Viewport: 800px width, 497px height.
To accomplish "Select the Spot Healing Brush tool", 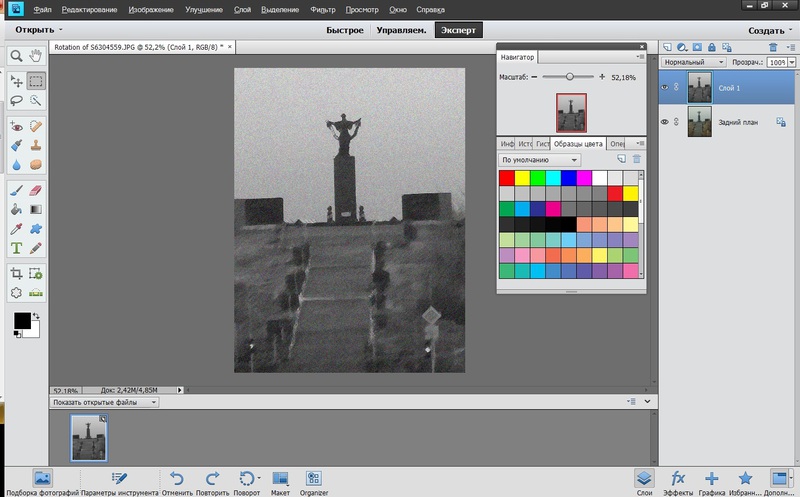I will point(35,126).
